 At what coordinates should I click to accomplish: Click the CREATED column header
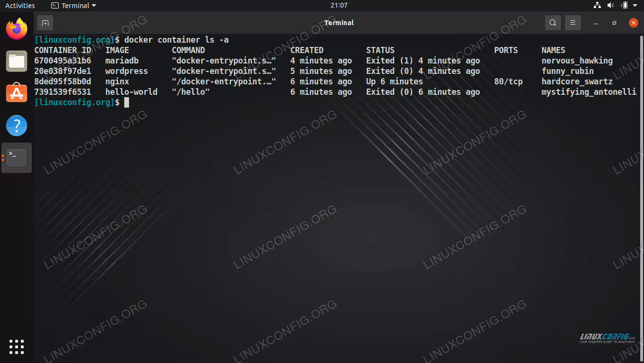point(307,50)
